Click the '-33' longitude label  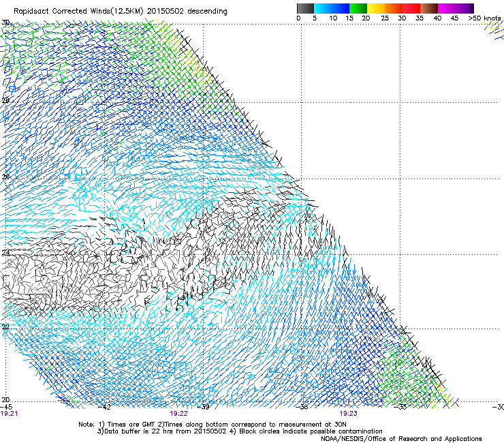400,407
